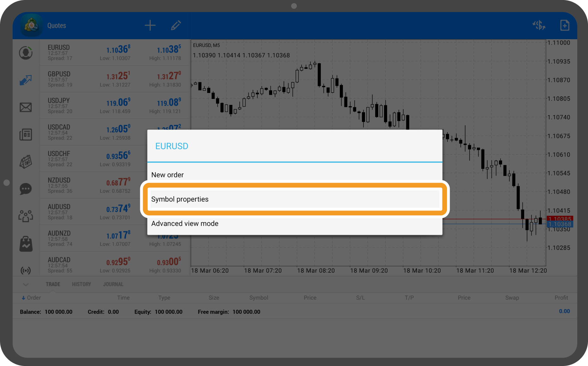
Task: Select the GBPUSD quote row
Action: click(114, 79)
